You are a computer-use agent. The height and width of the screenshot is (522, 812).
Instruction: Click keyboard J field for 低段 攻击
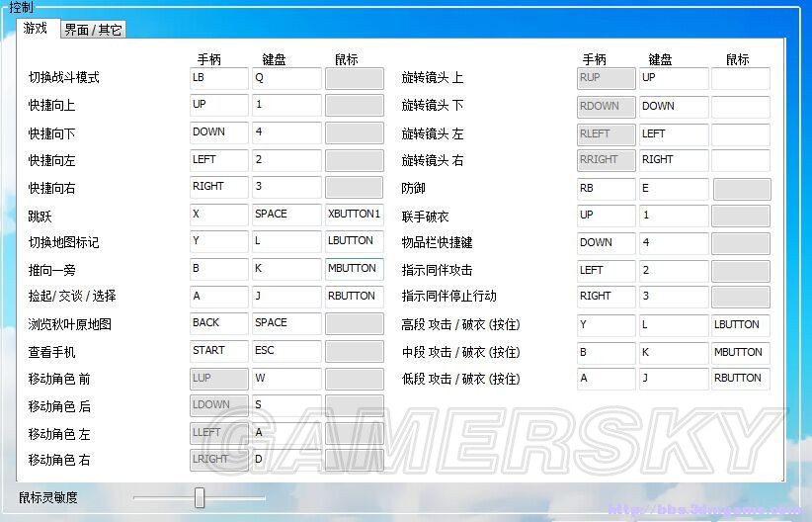pyautogui.click(x=674, y=379)
